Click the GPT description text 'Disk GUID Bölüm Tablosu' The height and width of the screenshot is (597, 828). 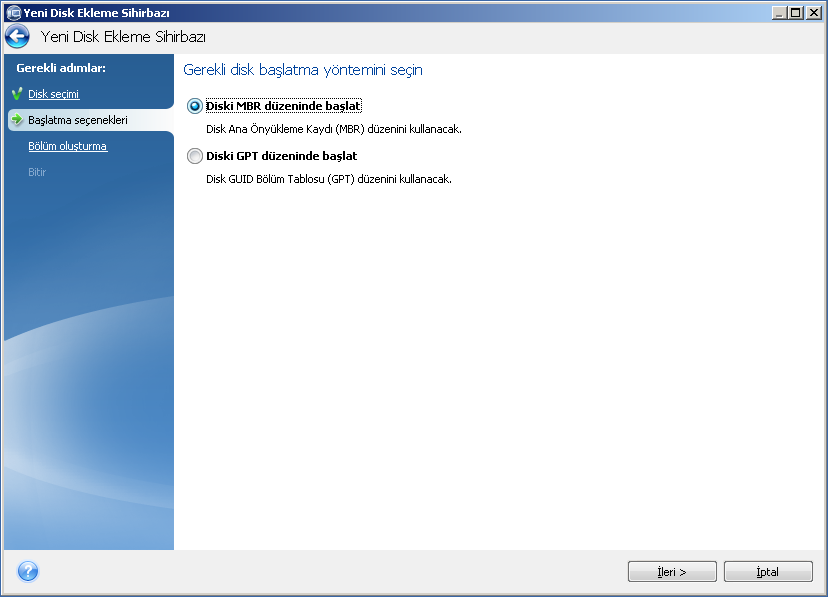[265, 179]
